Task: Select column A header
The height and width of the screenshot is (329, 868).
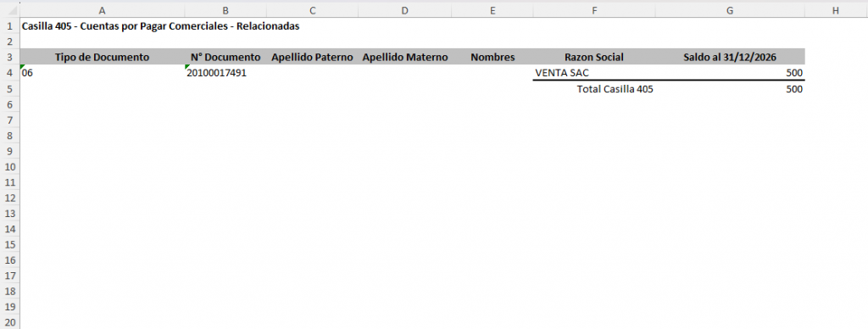Action: [x=102, y=10]
